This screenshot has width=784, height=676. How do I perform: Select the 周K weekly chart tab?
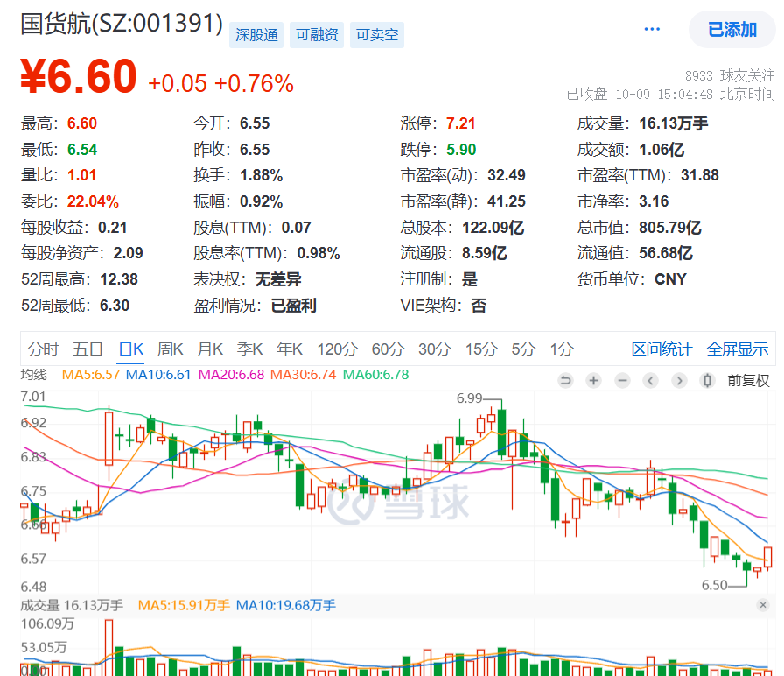pyautogui.click(x=170, y=349)
